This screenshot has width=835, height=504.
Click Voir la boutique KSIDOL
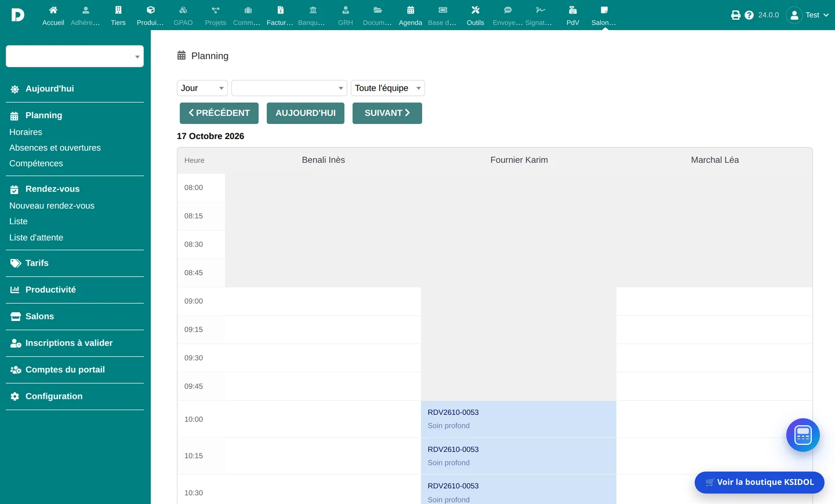pos(760,482)
